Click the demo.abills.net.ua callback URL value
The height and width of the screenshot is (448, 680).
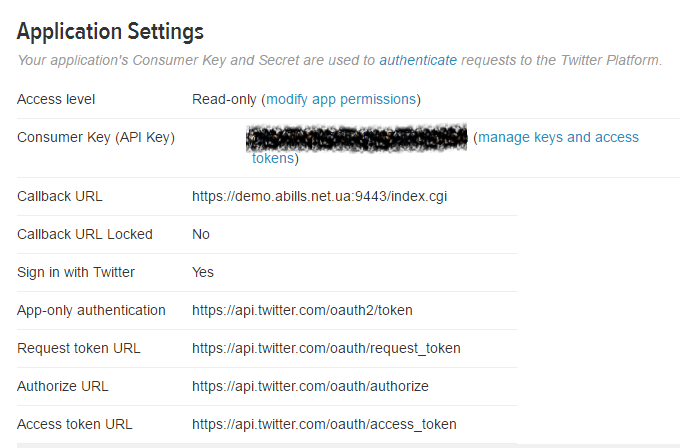(319, 196)
